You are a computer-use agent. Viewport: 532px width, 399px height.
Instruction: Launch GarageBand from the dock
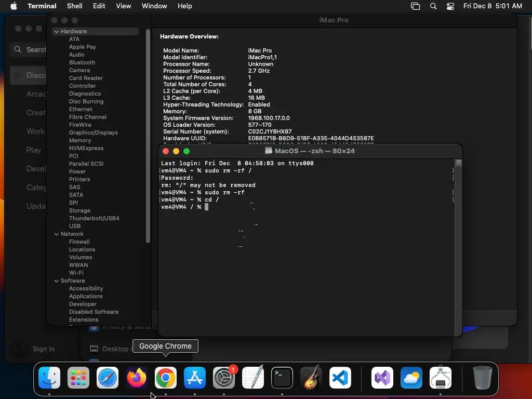coord(311,378)
